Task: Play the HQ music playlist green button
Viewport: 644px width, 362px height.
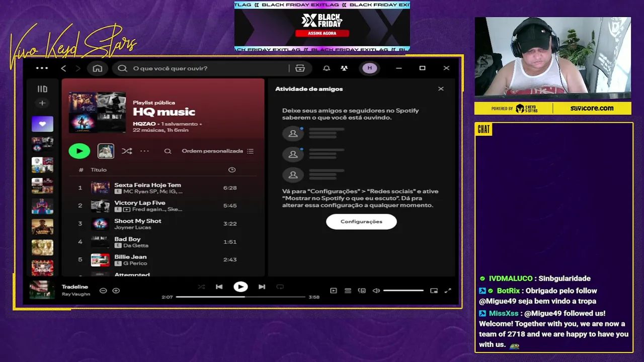Action: pyautogui.click(x=79, y=151)
